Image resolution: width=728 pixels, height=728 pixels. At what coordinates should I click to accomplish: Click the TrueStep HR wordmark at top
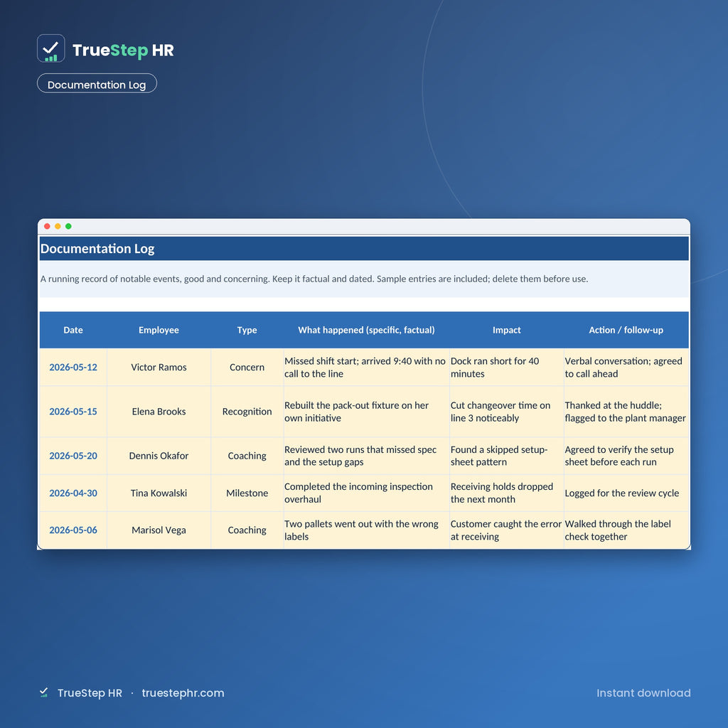pyautogui.click(x=123, y=50)
